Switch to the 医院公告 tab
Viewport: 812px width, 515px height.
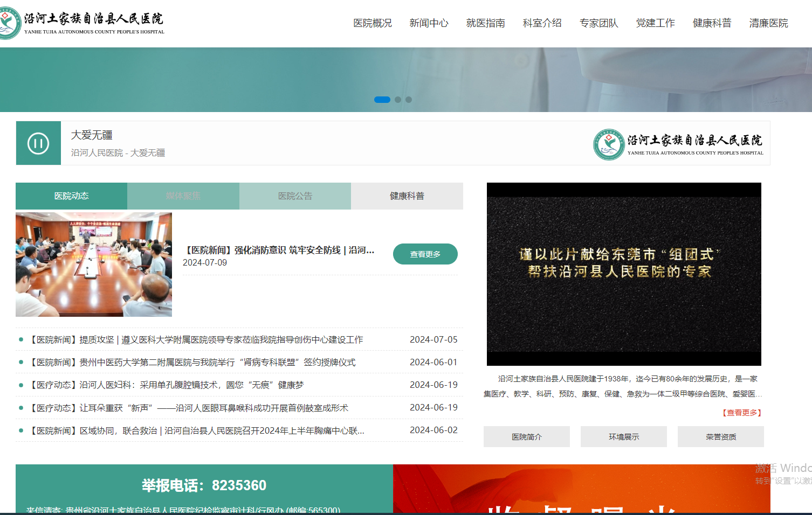[295, 196]
